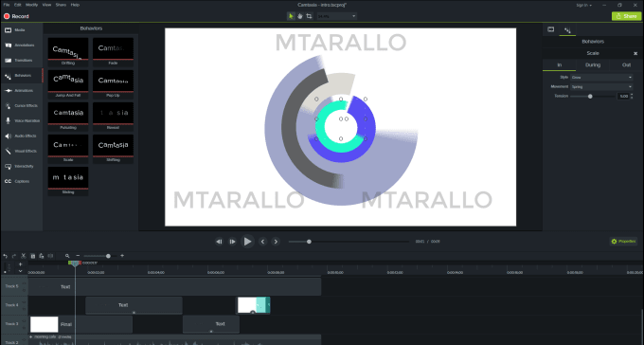
Task: Select the Crop tool
Action: (309, 16)
